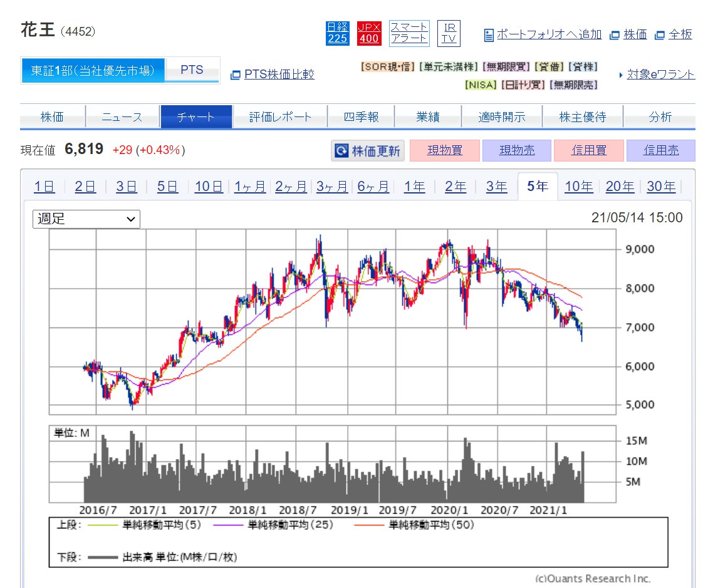This screenshot has height=588, width=703.
Task: Select the 1年 chart period
Action: coord(414,187)
